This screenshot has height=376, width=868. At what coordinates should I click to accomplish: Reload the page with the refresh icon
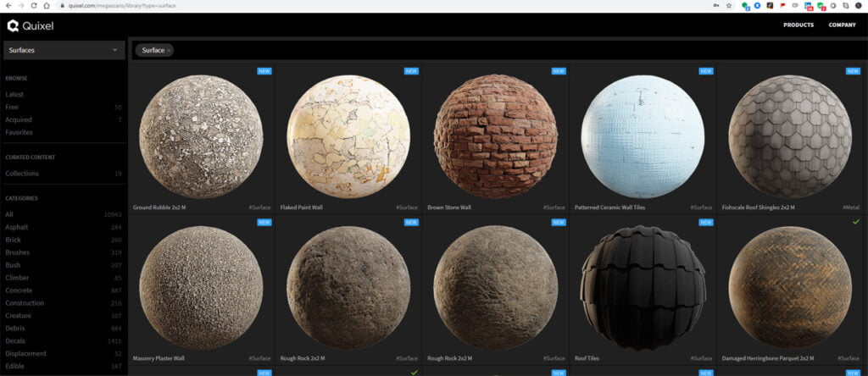coord(34,6)
